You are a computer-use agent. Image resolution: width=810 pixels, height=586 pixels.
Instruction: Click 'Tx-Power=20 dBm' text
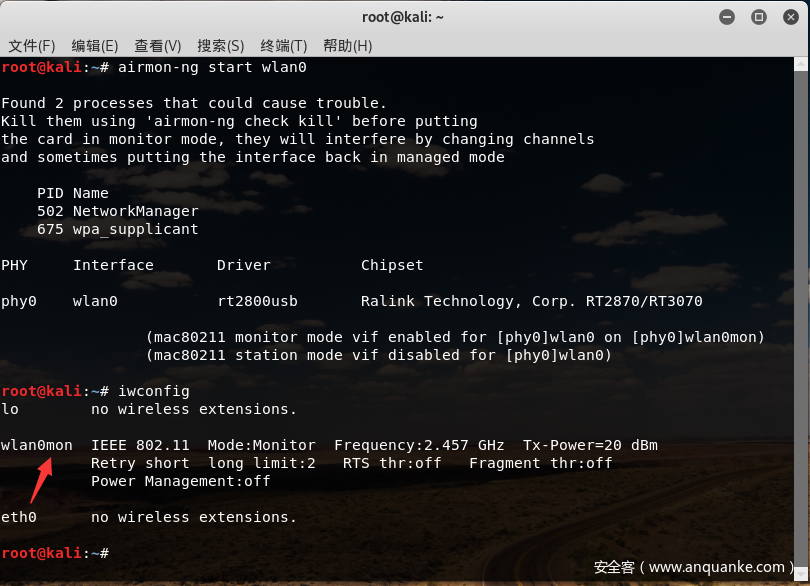[x=590, y=445]
